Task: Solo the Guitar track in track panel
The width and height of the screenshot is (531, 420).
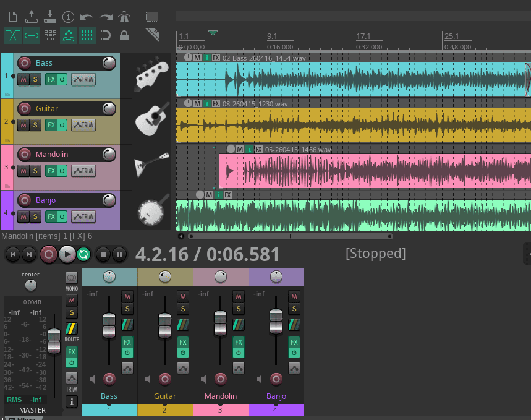Action: [35, 125]
